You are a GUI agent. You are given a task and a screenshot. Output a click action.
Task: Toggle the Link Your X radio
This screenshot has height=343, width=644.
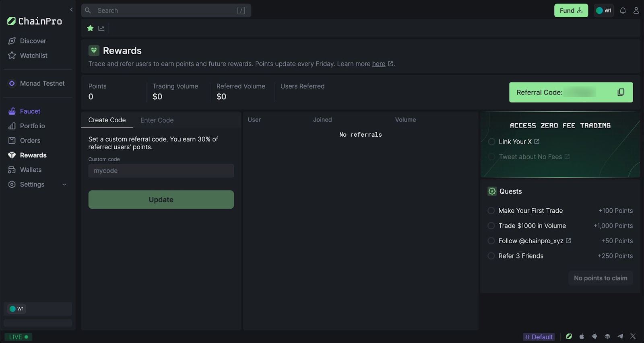(491, 142)
